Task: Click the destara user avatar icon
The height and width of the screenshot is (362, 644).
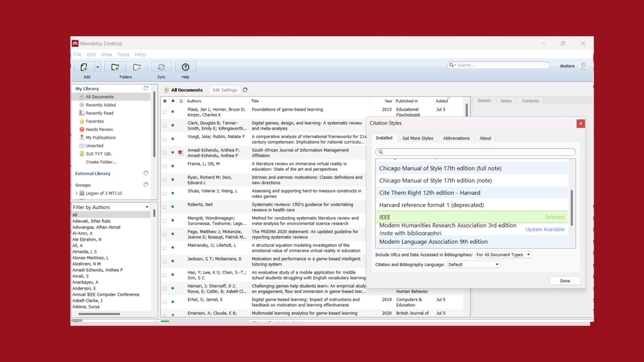Action: 583,66
